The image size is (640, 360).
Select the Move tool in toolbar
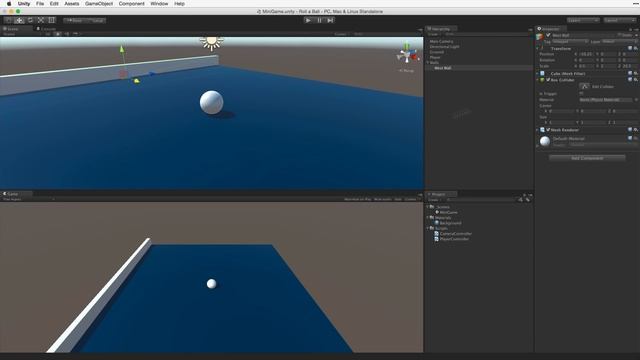[x=19, y=20]
